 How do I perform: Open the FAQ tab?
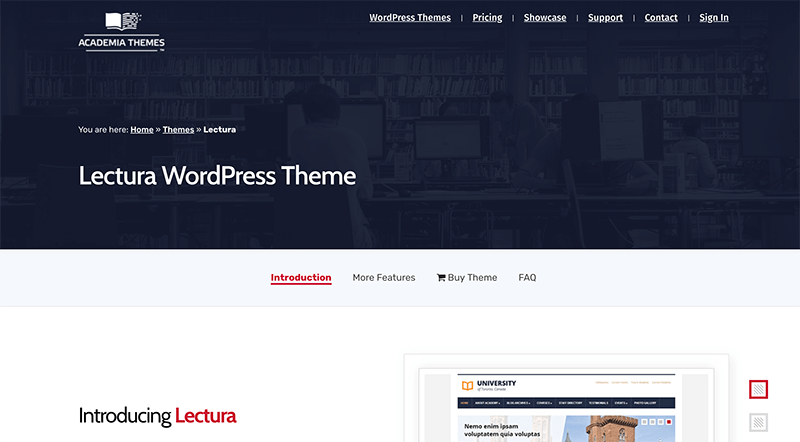[x=527, y=278]
